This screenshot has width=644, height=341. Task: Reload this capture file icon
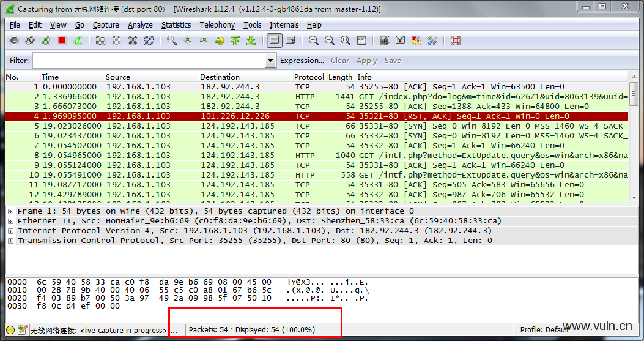pos(148,40)
